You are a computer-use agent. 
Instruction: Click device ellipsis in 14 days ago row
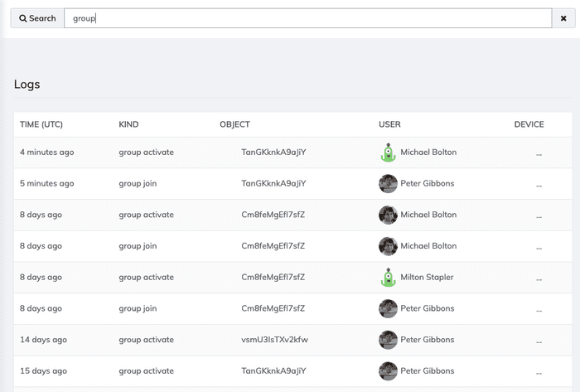click(539, 341)
